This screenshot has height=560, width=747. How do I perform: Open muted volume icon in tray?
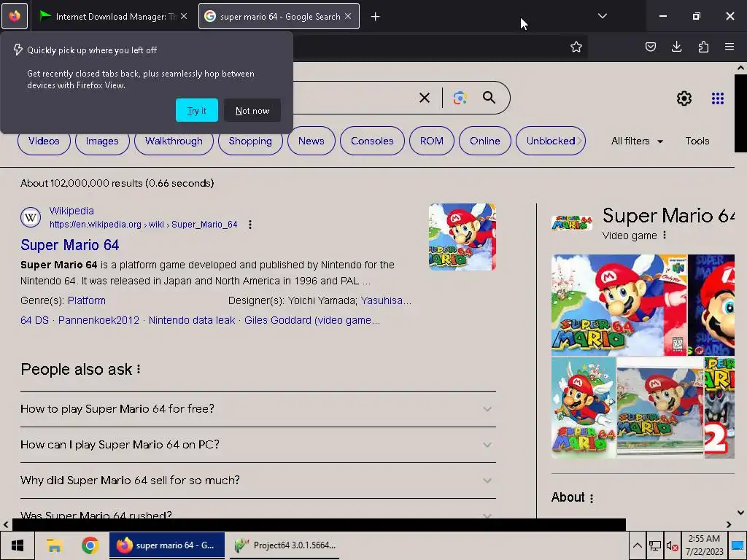[672, 545]
